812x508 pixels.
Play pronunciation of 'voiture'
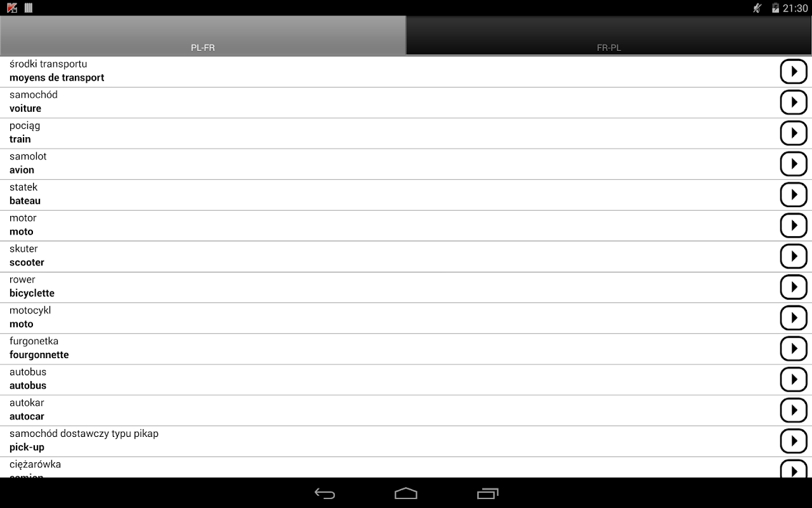[x=794, y=102]
